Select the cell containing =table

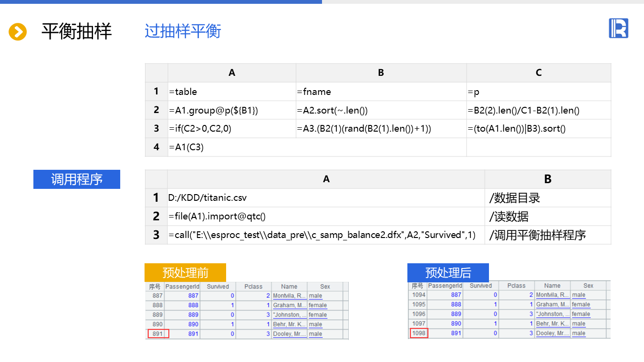pyautogui.click(x=232, y=92)
